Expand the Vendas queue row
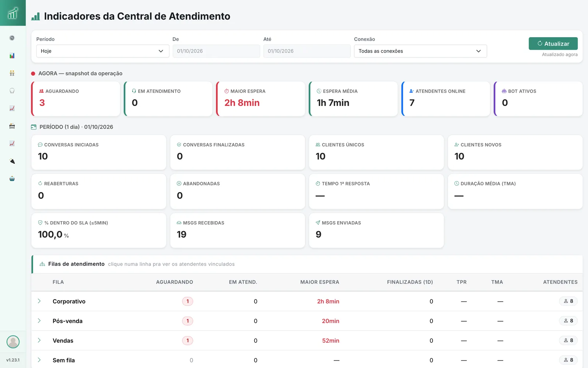 click(39, 340)
